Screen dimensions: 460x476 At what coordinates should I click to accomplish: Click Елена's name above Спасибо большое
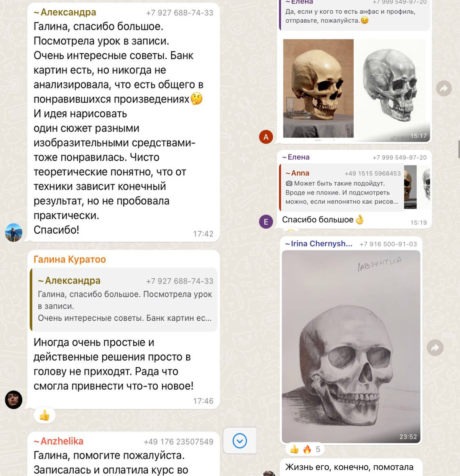[x=296, y=157]
